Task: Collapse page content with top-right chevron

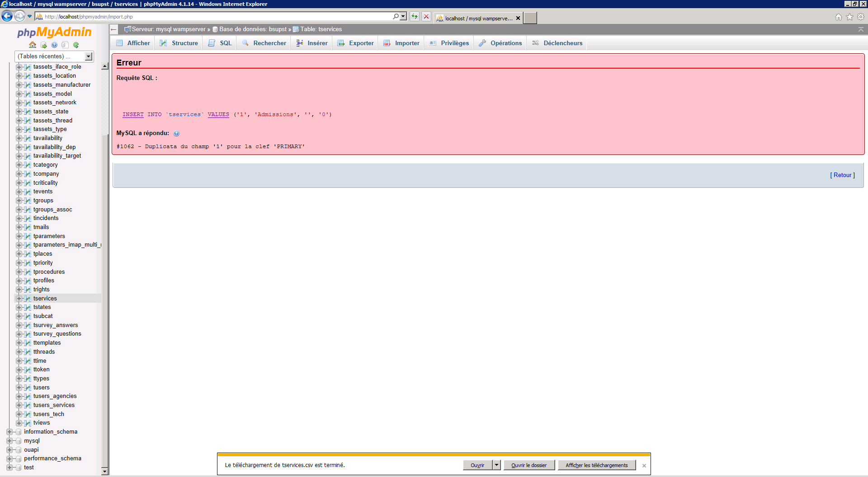Action: (x=861, y=28)
